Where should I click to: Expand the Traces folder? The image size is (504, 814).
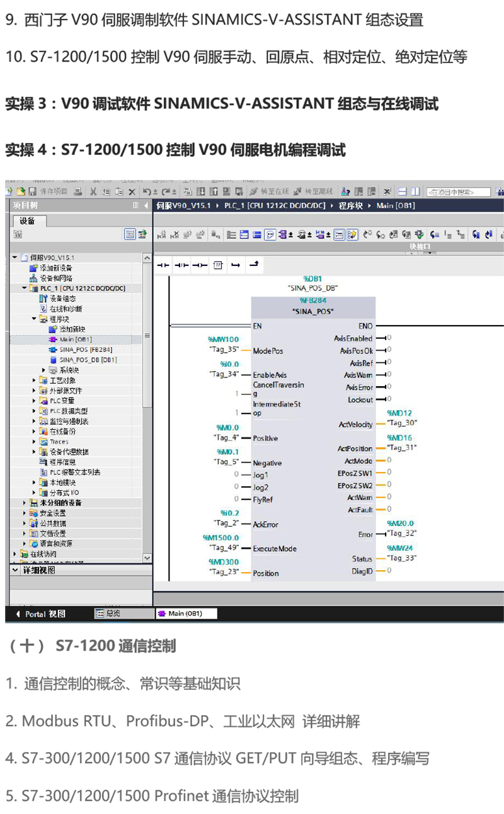[x=35, y=442]
